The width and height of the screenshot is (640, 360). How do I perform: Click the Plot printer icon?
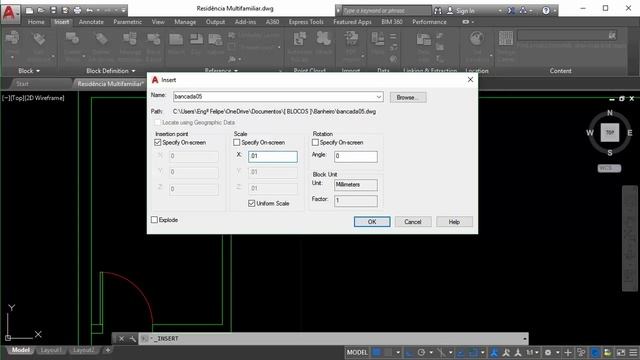(x=77, y=10)
